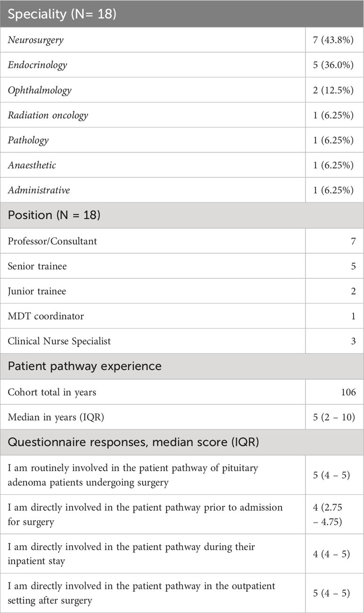Click the Median in years (IQR) row
The height and width of the screenshot is (613, 364).
coord(182,417)
